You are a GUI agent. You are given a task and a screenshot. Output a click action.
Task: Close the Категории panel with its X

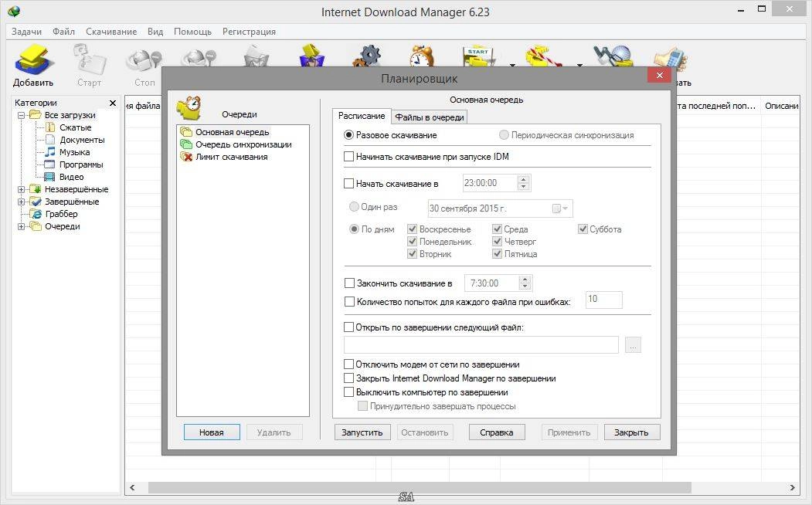point(112,103)
